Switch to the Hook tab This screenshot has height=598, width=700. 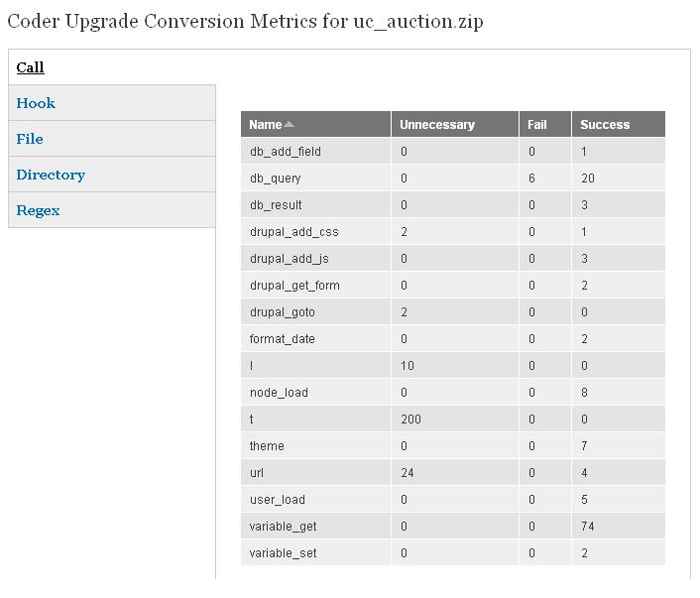[36, 103]
